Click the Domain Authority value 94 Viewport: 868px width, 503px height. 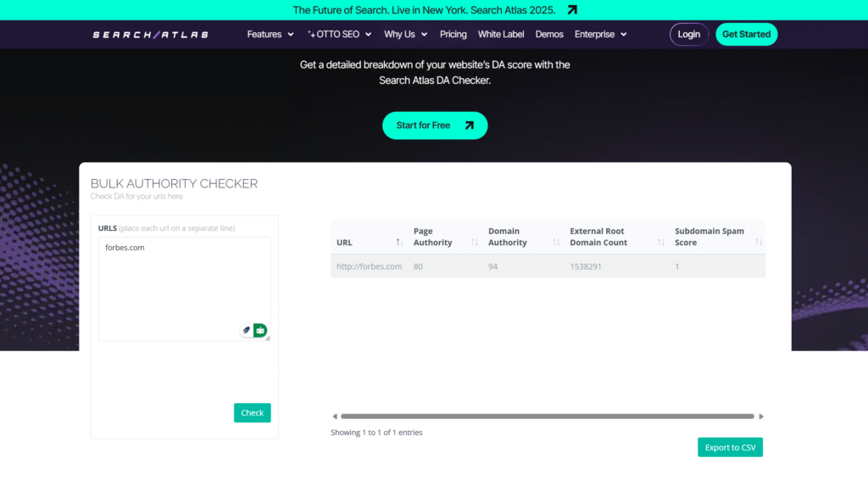[x=492, y=266]
